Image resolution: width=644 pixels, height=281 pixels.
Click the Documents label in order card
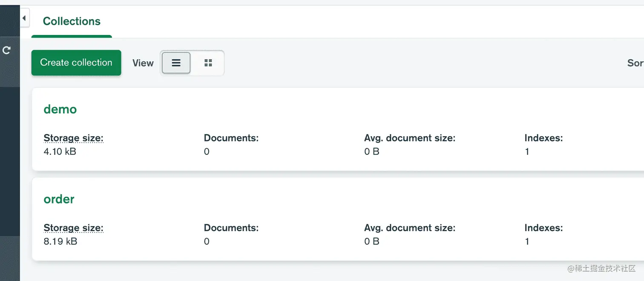pyautogui.click(x=231, y=228)
